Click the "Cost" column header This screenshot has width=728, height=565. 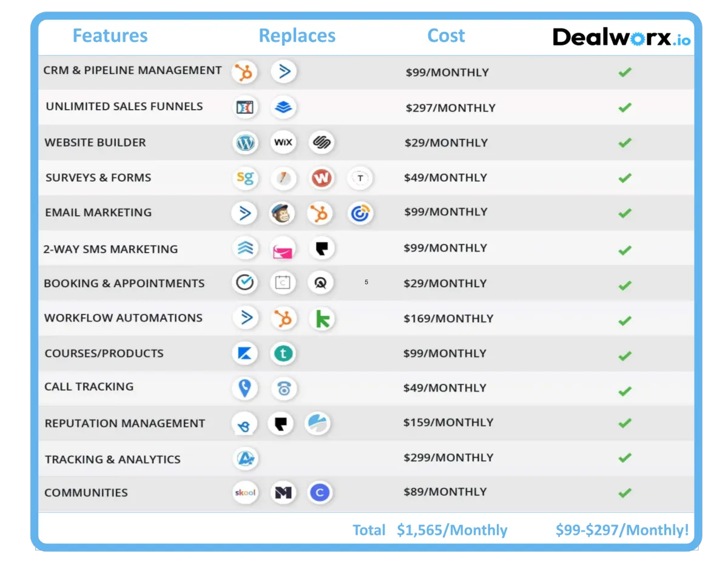click(446, 36)
